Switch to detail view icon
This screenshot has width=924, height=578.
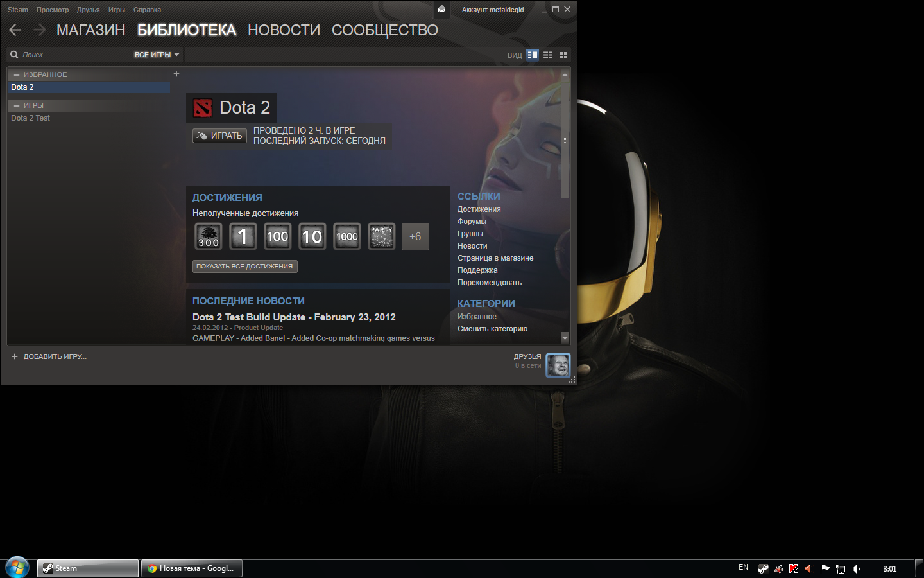point(533,55)
